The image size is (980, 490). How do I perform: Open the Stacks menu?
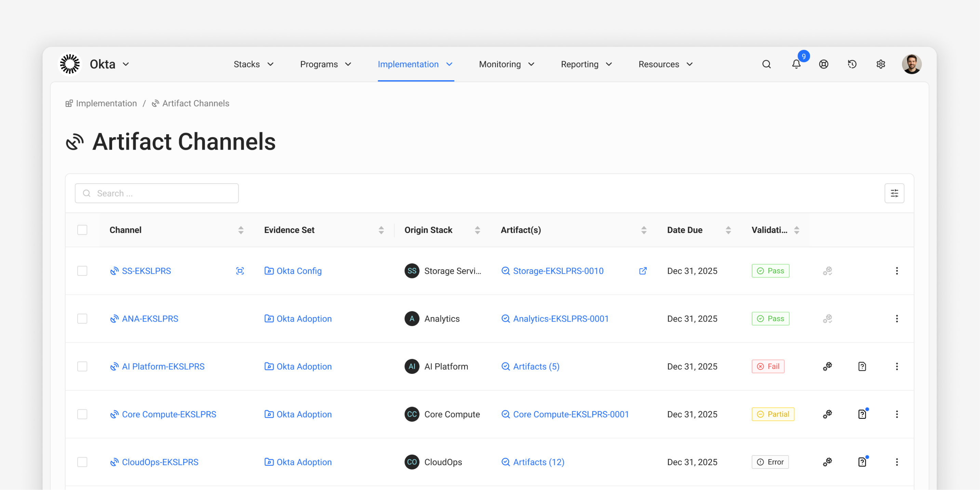[254, 64]
